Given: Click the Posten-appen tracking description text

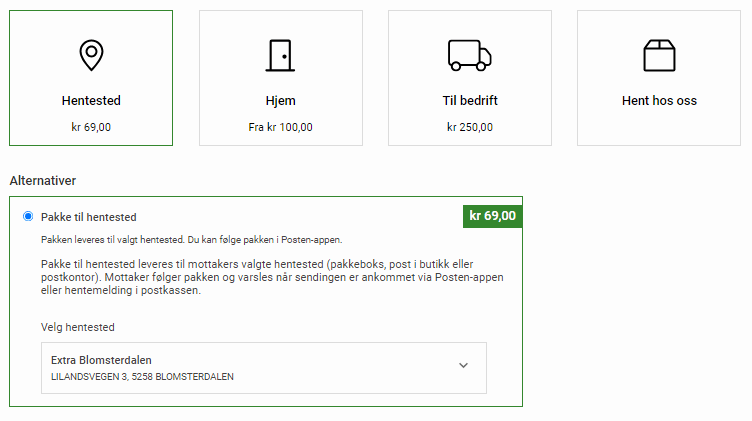Looking at the screenshot, I should coord(192,240).
